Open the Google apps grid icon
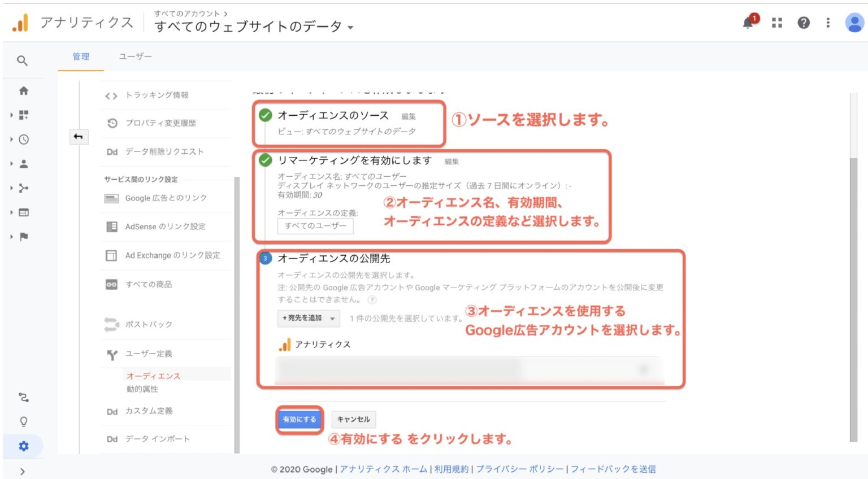 (777, 23)
